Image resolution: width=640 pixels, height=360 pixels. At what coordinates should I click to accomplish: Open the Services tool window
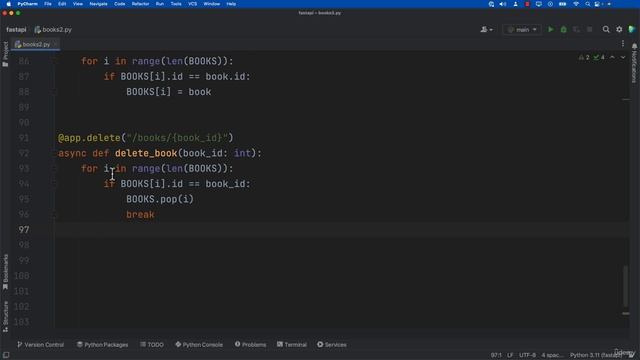332,344
